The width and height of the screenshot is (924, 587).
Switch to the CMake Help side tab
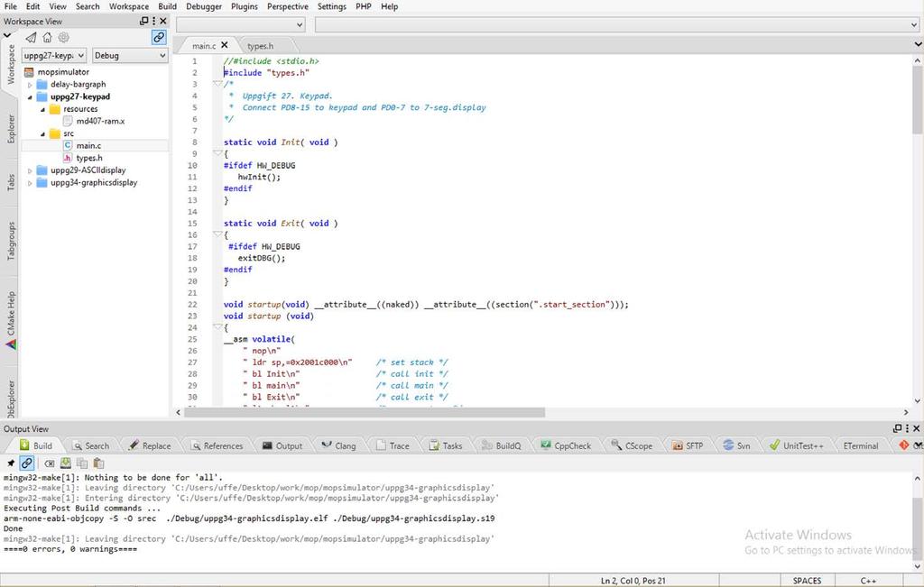coord(11,320)
